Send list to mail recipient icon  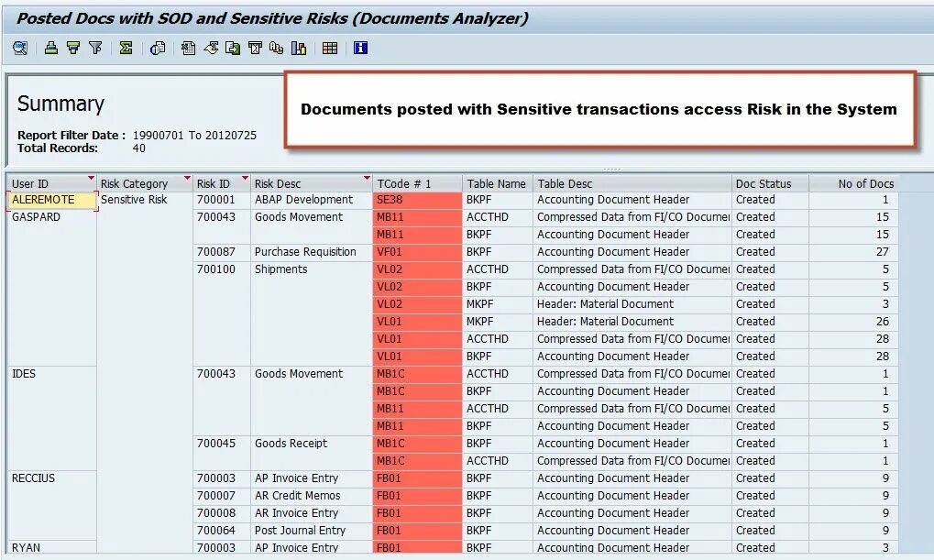point(255,49)
